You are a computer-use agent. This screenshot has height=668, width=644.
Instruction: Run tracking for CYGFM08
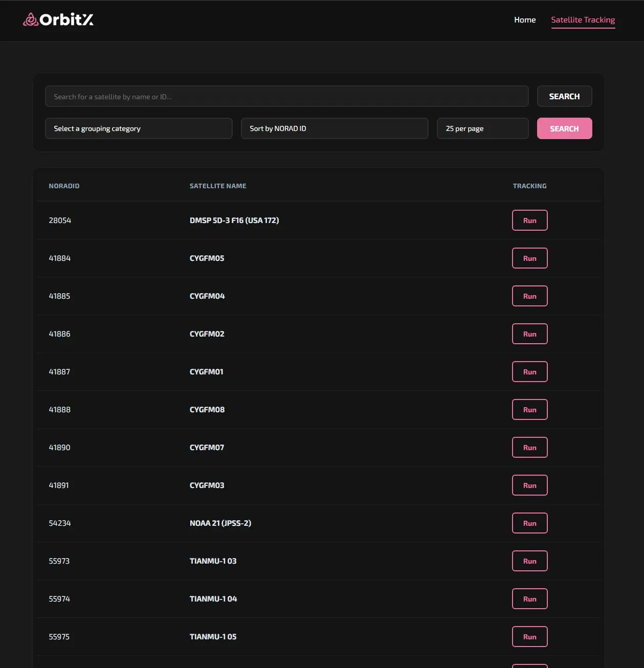[x=529, y=410]
